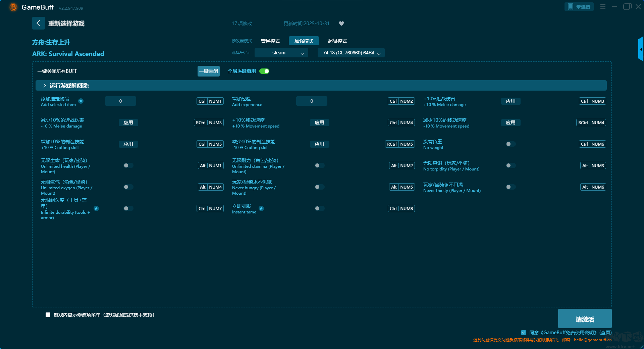Enable No torpidity (Player / Mount)
Viewport: 644px width, 349px height.
click(511, 165)
